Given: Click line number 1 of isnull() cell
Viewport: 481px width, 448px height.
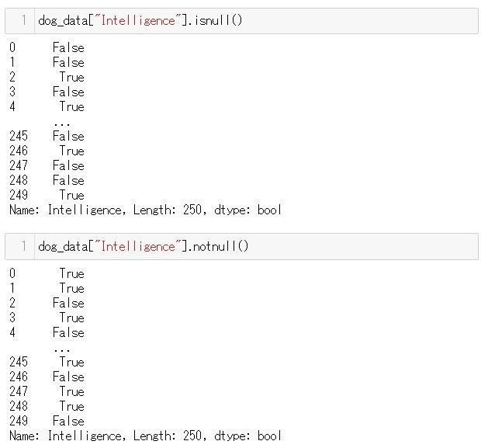Looking at the screenshot, I should coord(23,20).
